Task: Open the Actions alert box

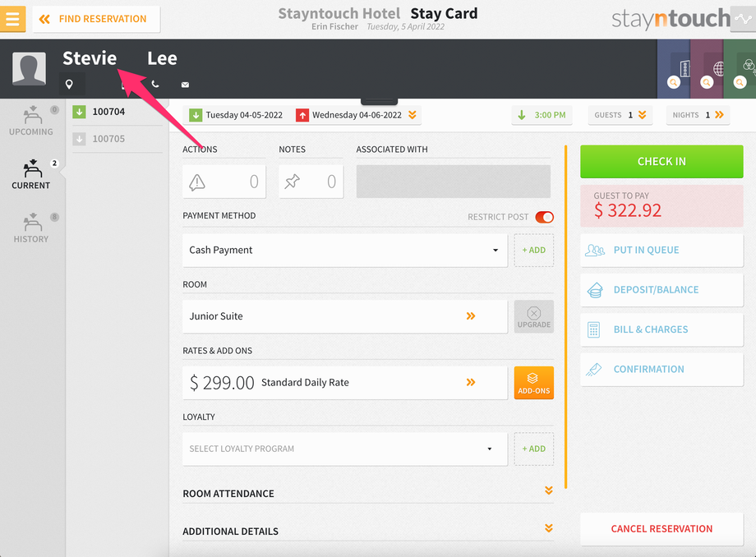Action: coord(224,182)
